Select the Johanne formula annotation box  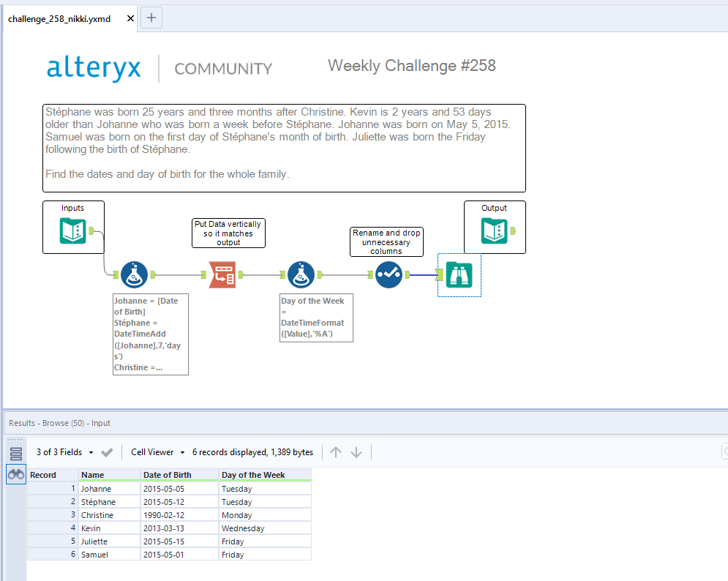[151, 334]
